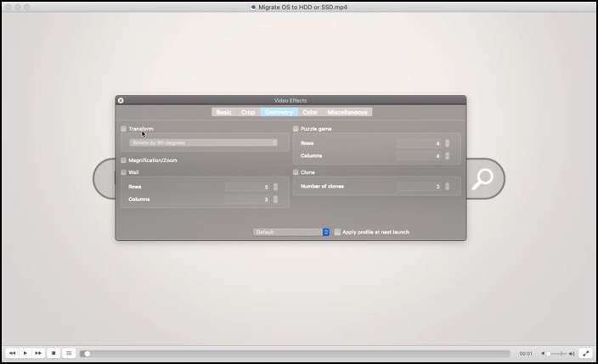Adjust the Wall Columns stepper
Screen dimensions: 598x364
[x=275, y=199]
